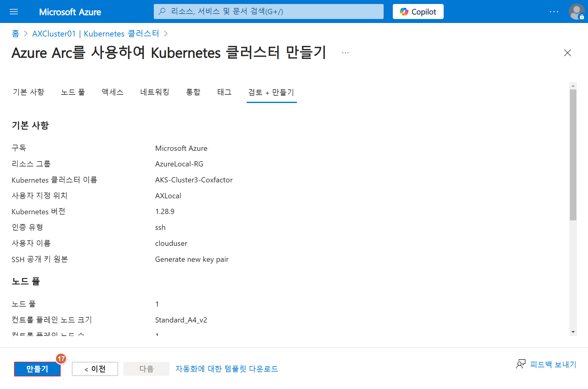Close the cluster creation blade
Screen dimensions: 588x389
pos(567,53)
